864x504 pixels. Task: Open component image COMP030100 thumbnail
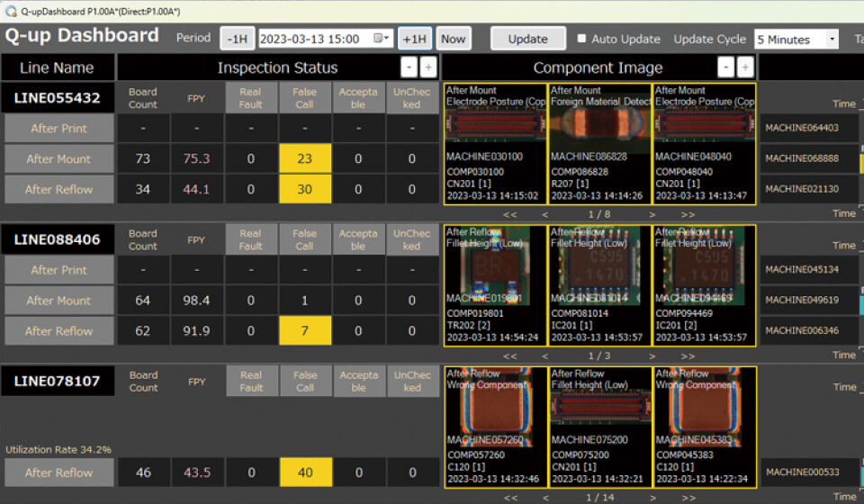495,144
